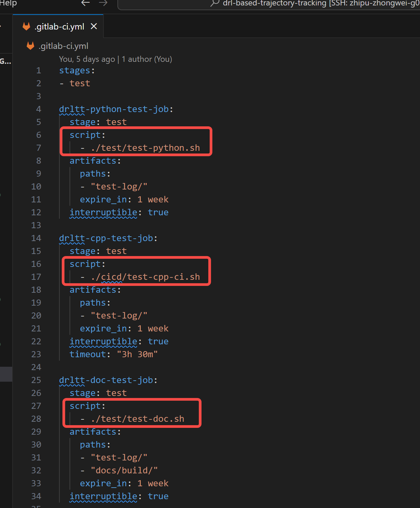Switch to the .gitlab-ci.yml tab
This screenshot has width=420, height=508.
[x=59, y=27]
